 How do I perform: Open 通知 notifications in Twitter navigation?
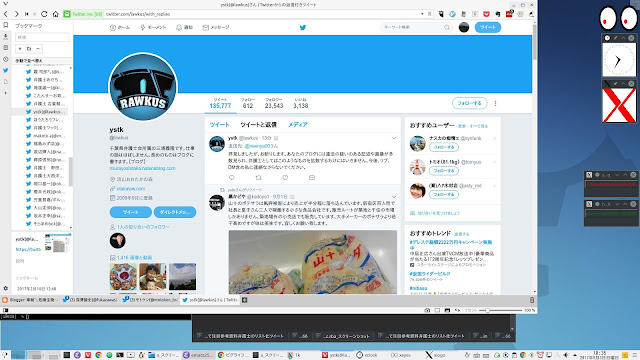[184, 27]
